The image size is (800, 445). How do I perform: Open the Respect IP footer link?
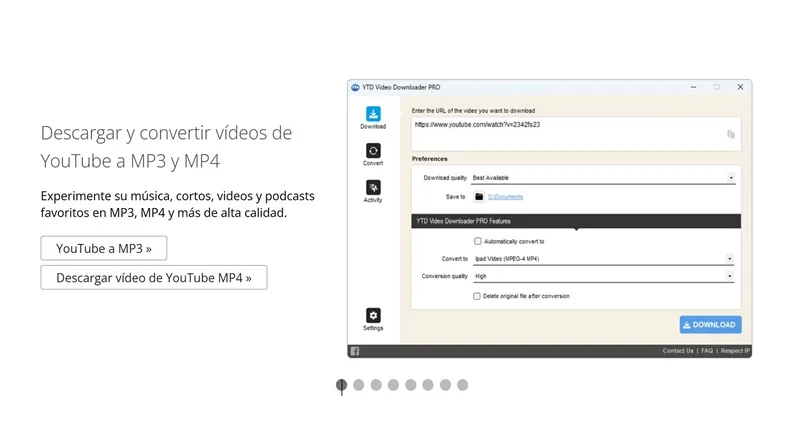tap(735, 351)
